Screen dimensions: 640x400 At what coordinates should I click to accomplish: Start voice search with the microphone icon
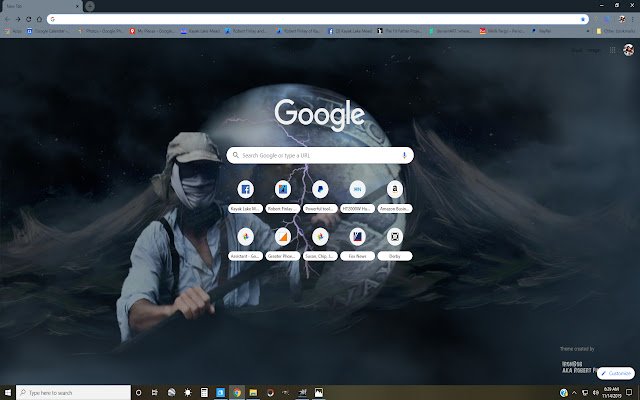(x=404, y=156)
